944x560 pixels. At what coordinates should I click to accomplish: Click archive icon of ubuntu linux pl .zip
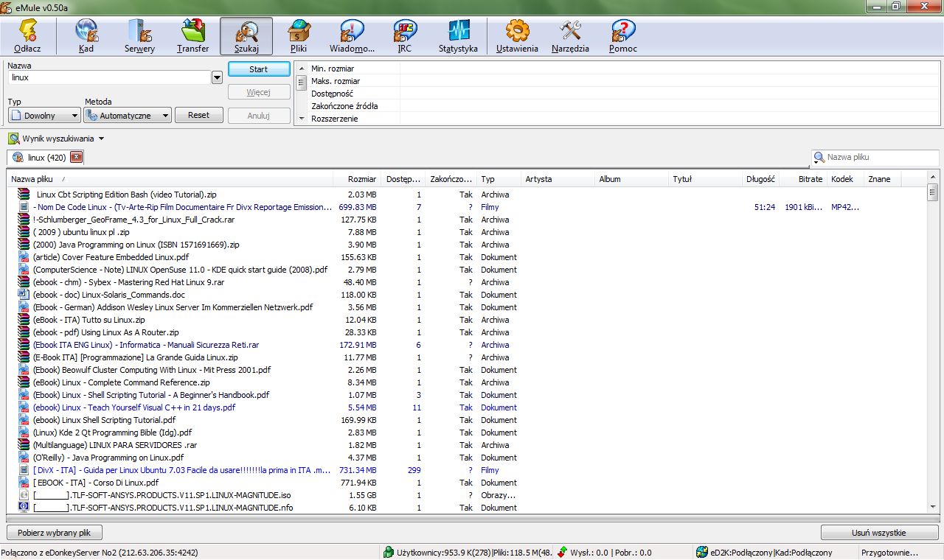coord(24,232)
